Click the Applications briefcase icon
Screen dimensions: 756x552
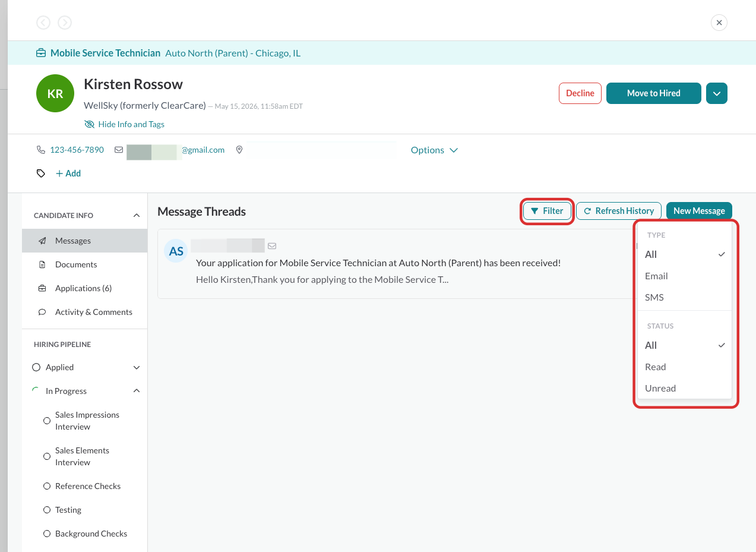coord(42,288)
